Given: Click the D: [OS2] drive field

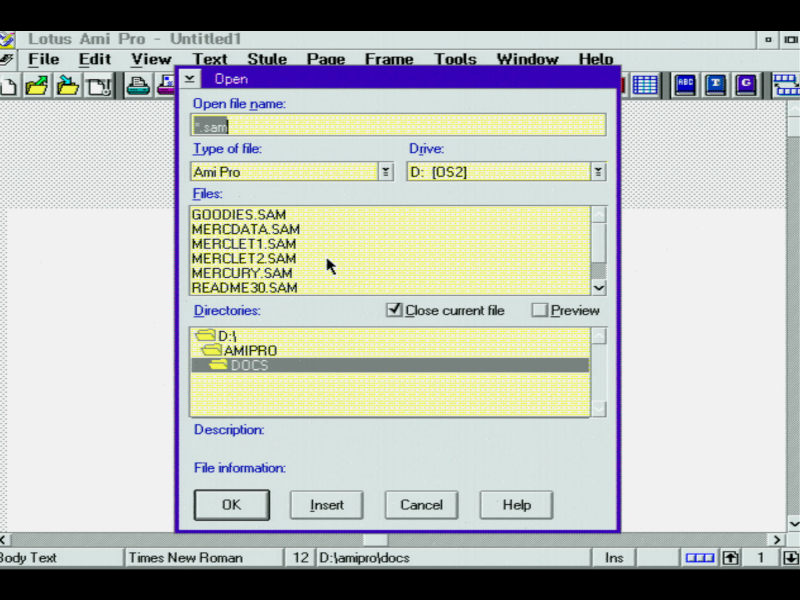Looking at the screenshot, I should 498,172.
